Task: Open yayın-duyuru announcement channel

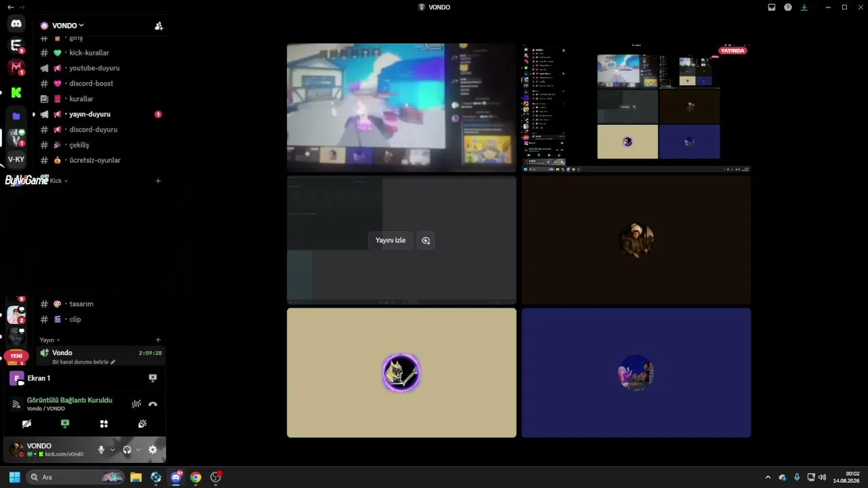Action: pyautogui.click(x=100, y=115)
